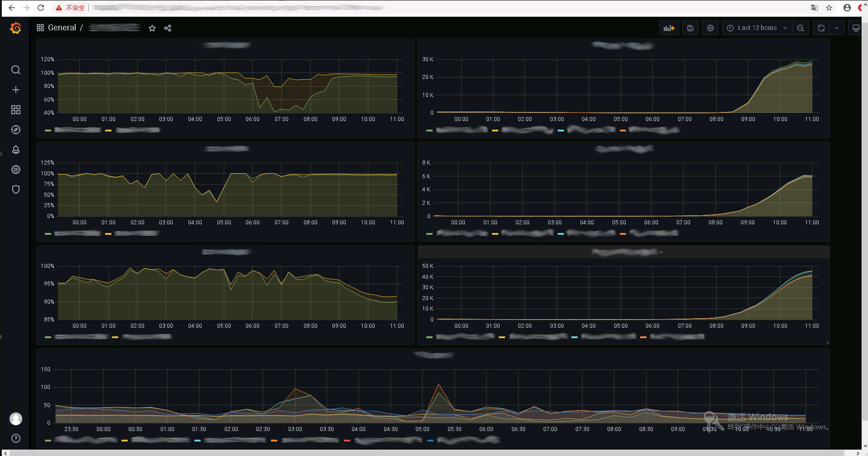This screenshot has height=456, width=868.
Task: Click the horizontal scrollbar at page bottom
Action: pyautogui.click(x=426, y=453)
